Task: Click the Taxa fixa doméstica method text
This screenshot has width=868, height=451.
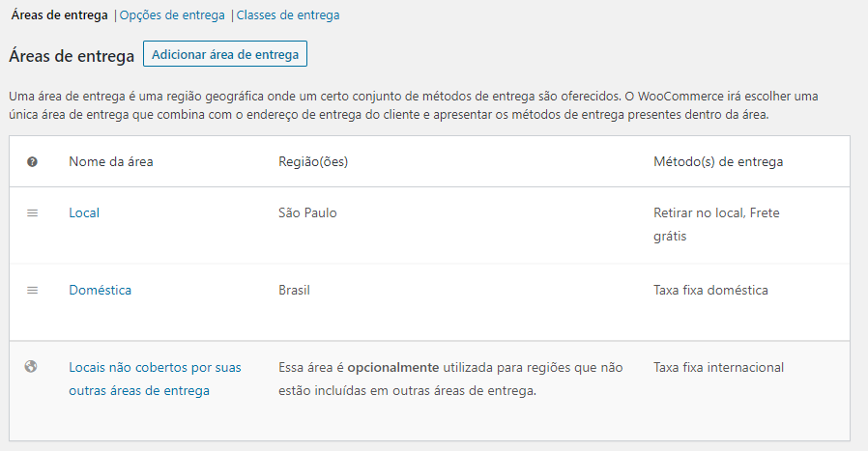Action: click(x=710, y=290)
